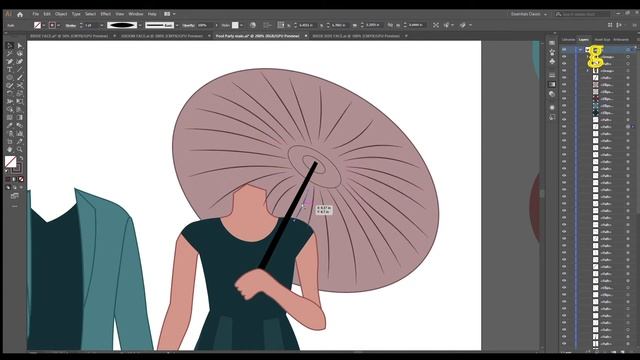Click the Change Screen Mode icon in toolbox
Image resolution: width=640 pixels, height=360 pixels.
tap(15, 196)
